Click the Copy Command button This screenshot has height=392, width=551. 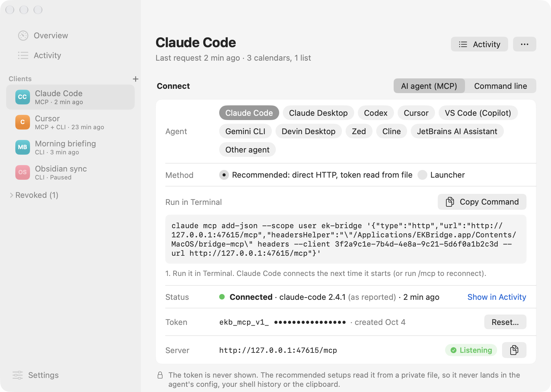(x=482, y=202)
